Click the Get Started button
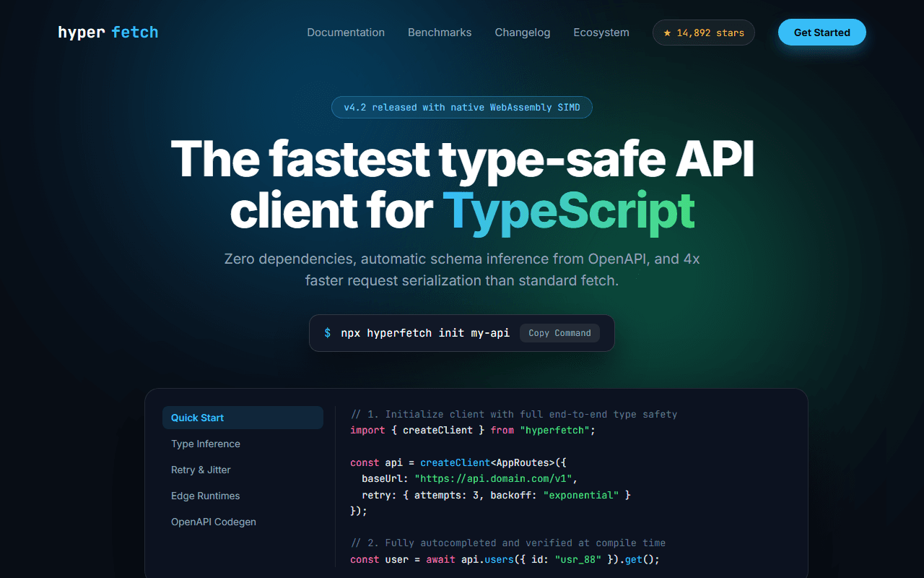 click(822, 33)
